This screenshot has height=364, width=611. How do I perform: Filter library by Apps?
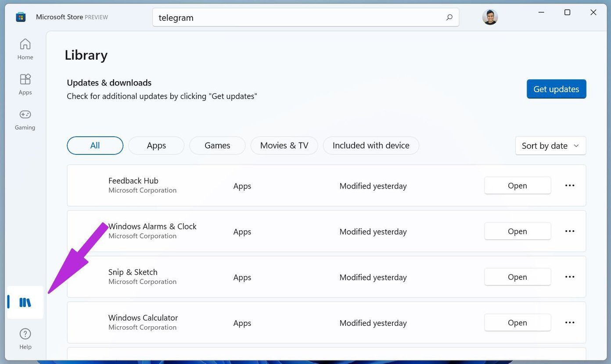(156, 146)
